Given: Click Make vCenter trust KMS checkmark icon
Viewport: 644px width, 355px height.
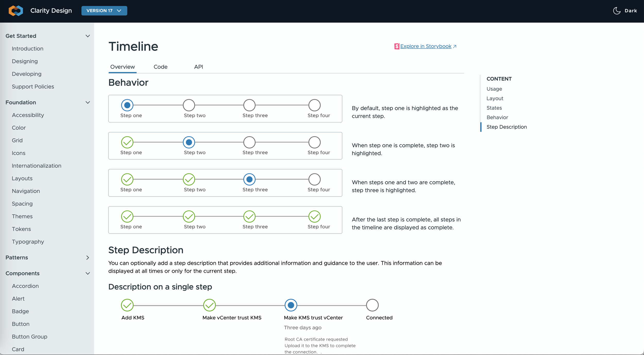Looking at the screenshot, I should pos(209,305).
